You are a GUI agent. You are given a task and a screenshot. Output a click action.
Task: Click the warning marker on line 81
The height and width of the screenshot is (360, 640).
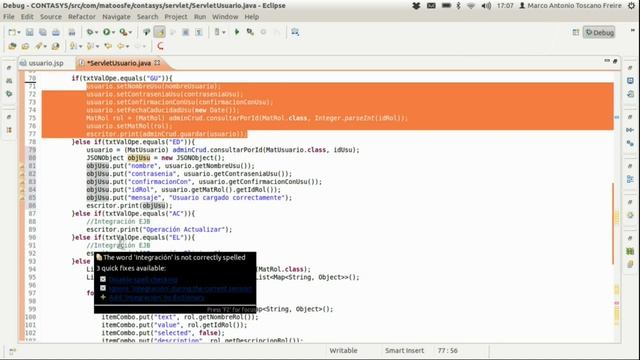(22, 166)
